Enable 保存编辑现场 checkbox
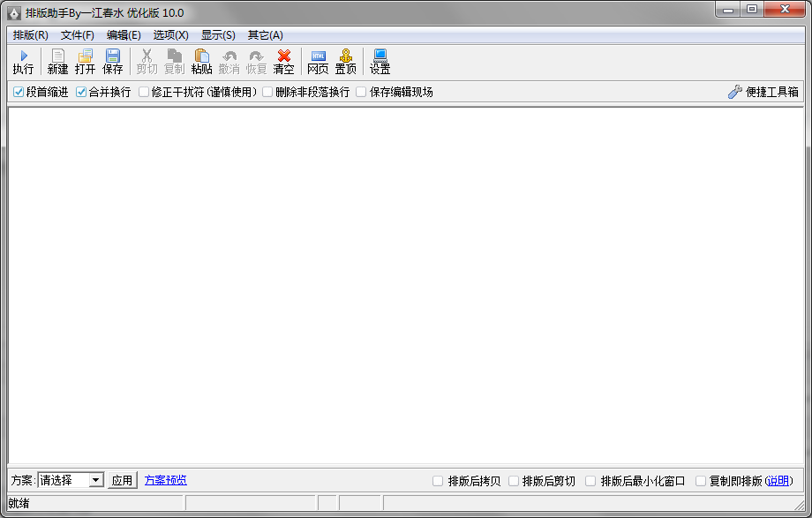This screenshot has height=518, width=812. [361, 92]
